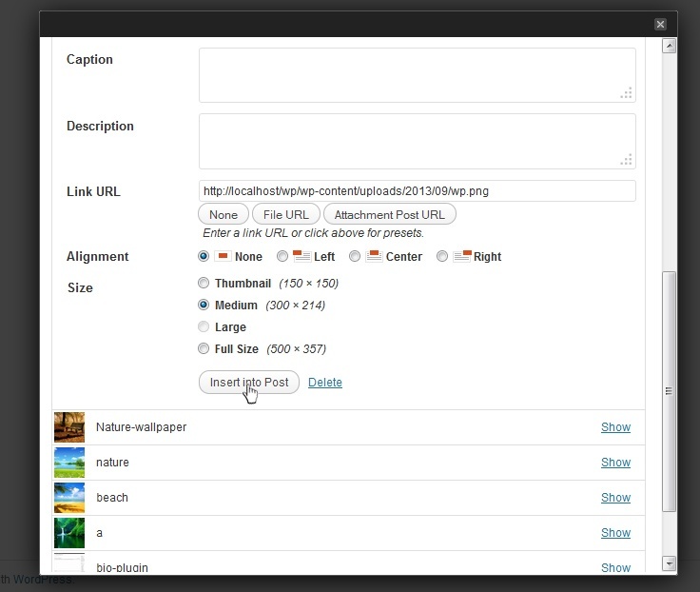Click the Medium label text

236,306
